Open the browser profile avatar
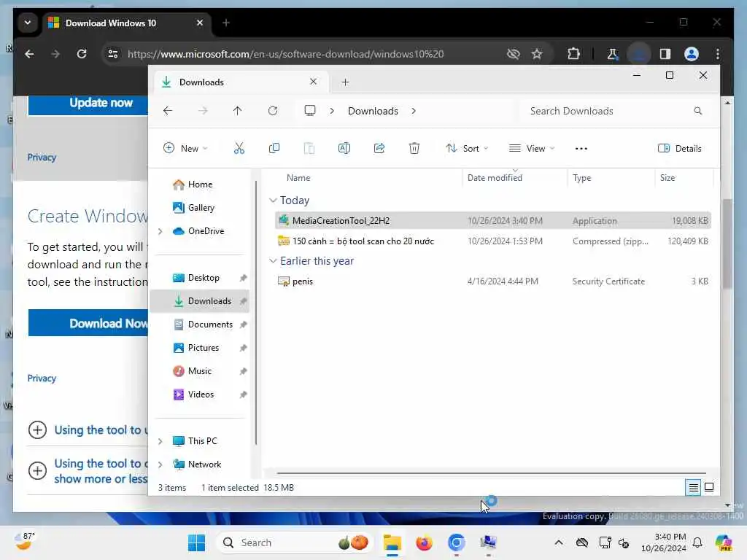747x560 pixels. 692,54
